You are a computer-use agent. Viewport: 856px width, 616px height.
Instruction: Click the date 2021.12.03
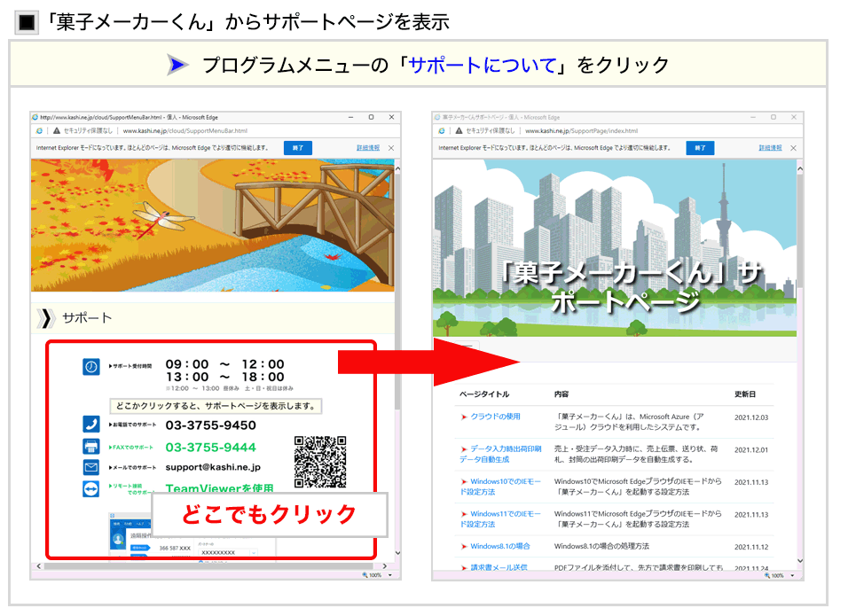751,417
